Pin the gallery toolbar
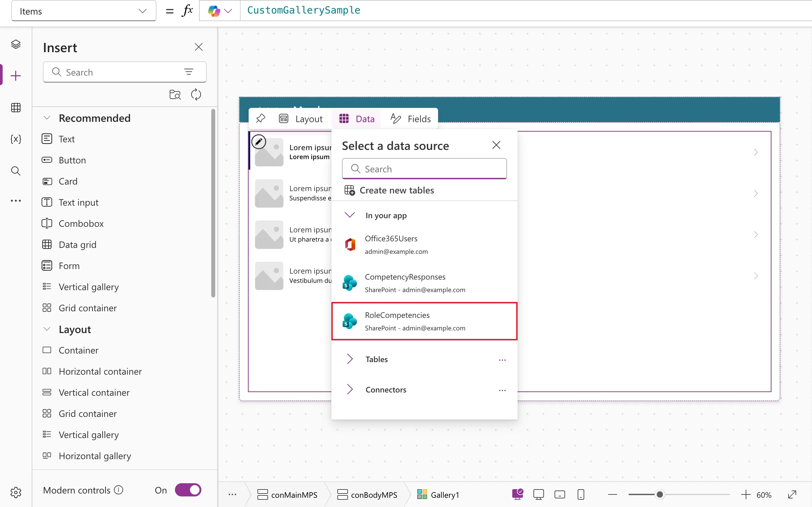 click(x=260, y=119)
